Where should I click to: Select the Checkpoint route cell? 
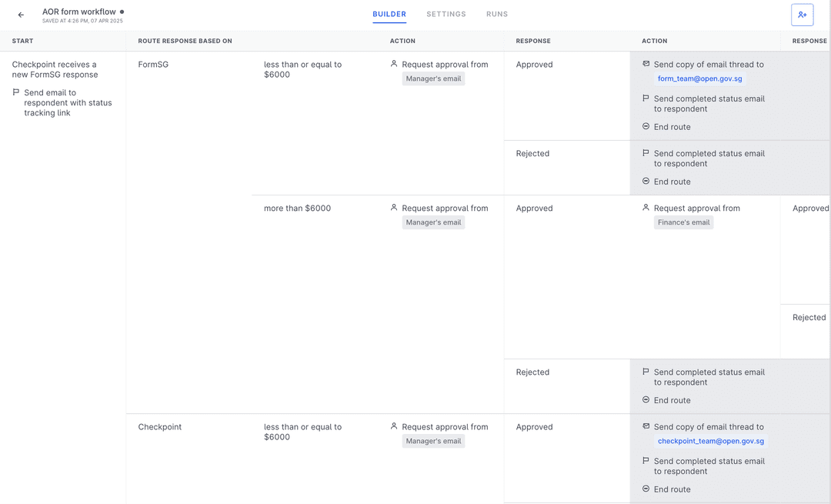(x=159, y=427)
